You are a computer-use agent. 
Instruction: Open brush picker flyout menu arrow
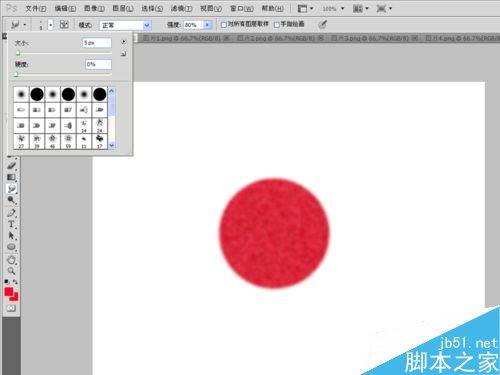(124, 42)
